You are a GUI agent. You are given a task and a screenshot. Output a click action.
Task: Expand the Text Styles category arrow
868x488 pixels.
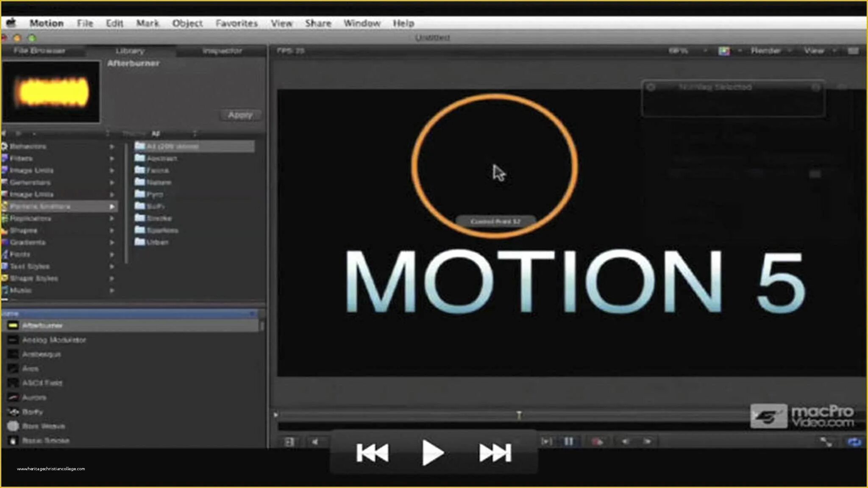[112, 266]
